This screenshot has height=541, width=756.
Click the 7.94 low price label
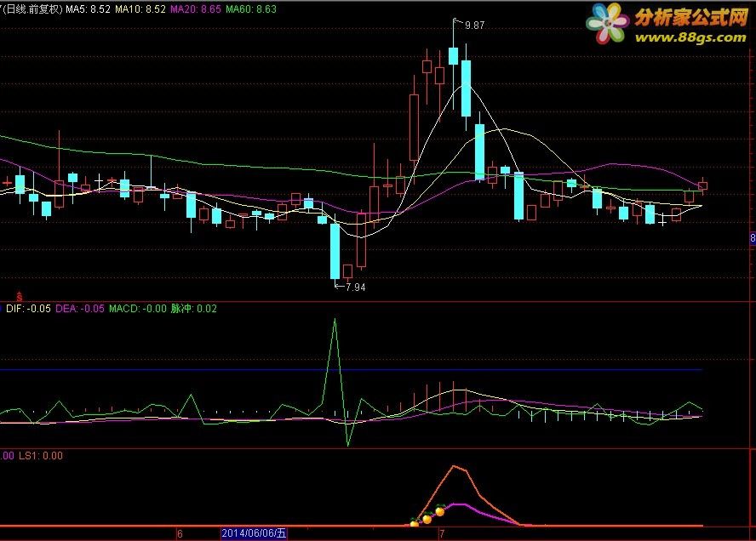[x=356, y=288]
